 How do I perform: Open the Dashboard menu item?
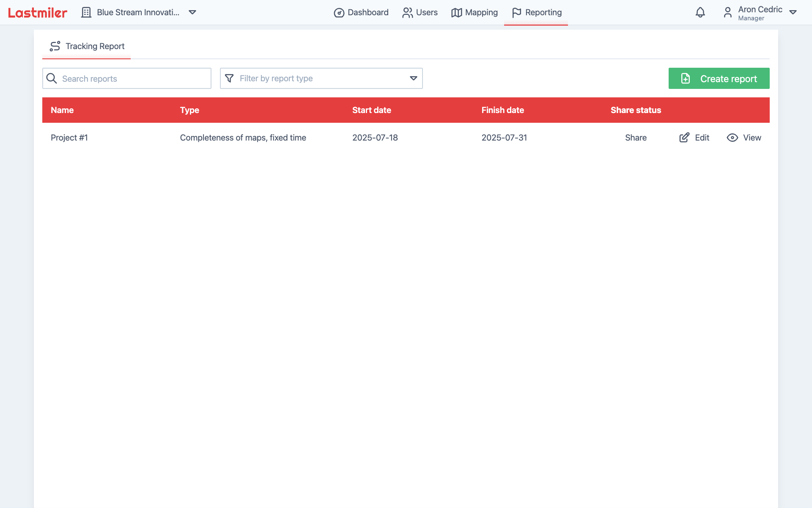tap(361, 12)
